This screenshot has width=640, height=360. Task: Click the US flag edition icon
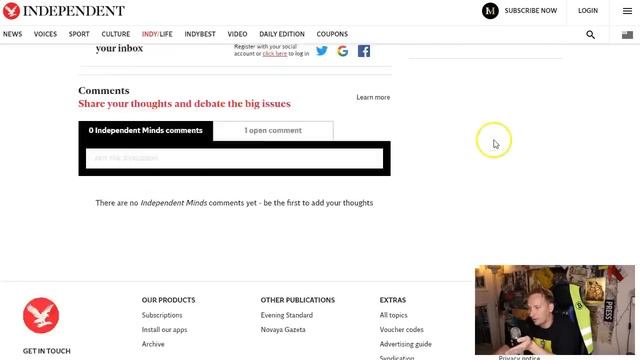(627, 35)
